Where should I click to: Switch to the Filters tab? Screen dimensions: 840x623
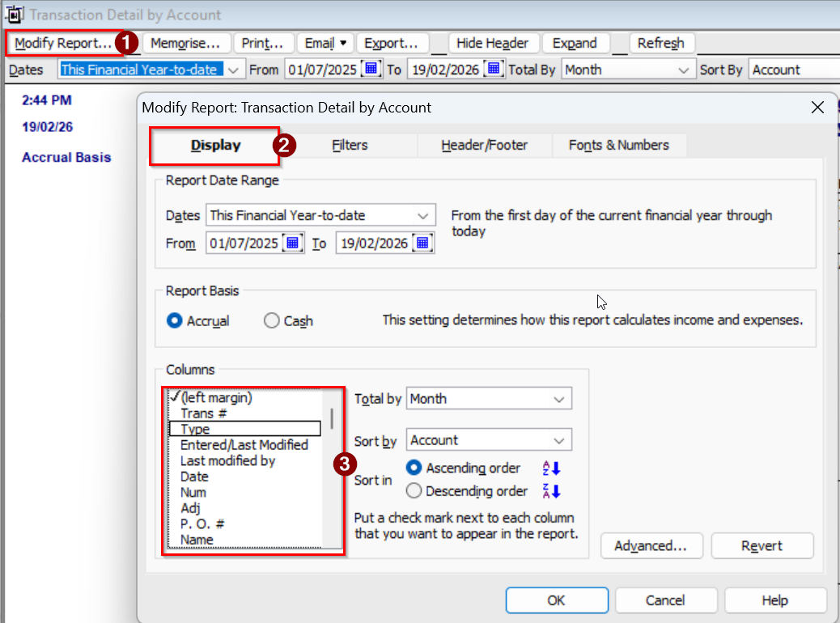click(x=350, y=145)
